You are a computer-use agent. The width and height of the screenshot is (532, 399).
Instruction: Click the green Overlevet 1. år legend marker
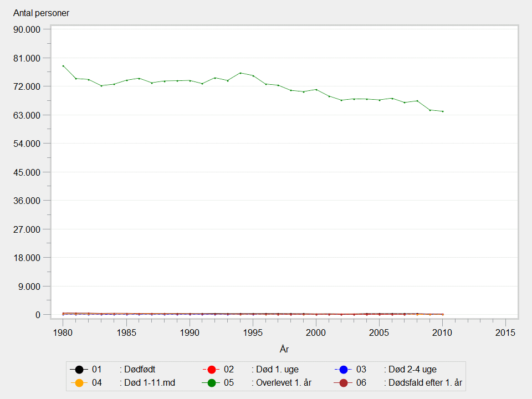point(211,383)
